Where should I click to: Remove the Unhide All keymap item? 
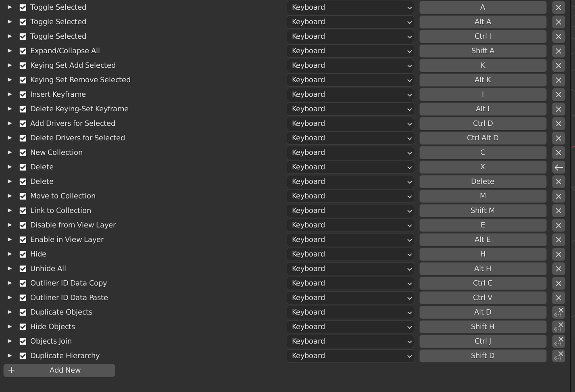[558, 269]
